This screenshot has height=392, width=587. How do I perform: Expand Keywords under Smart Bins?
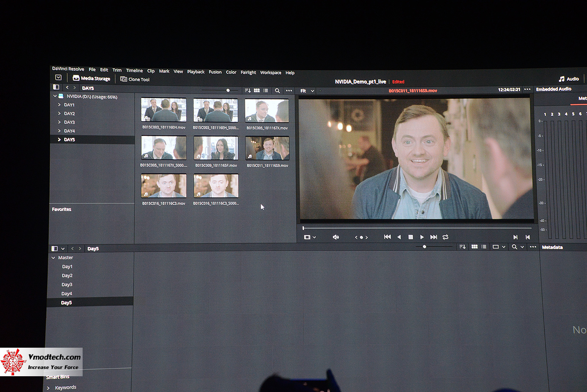click(48, 388)
